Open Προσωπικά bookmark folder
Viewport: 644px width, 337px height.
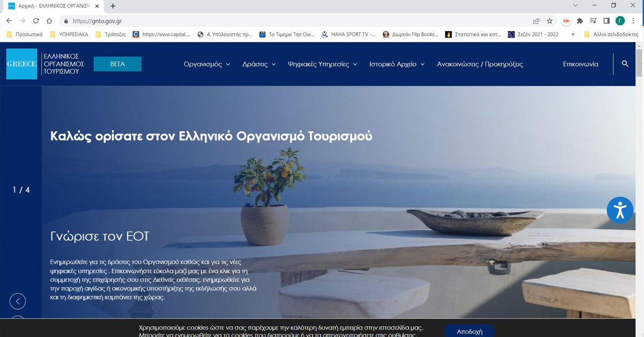point(25,34)
